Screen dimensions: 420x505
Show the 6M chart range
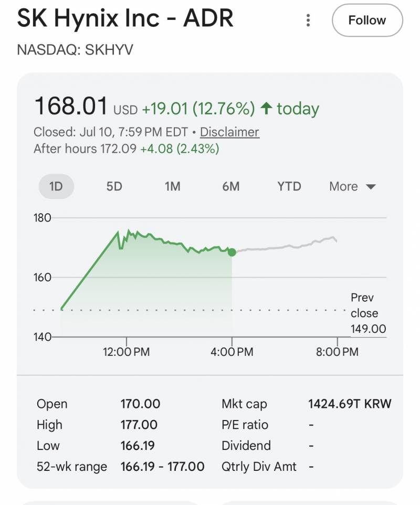pyautogui.click(x=231, y=186)
